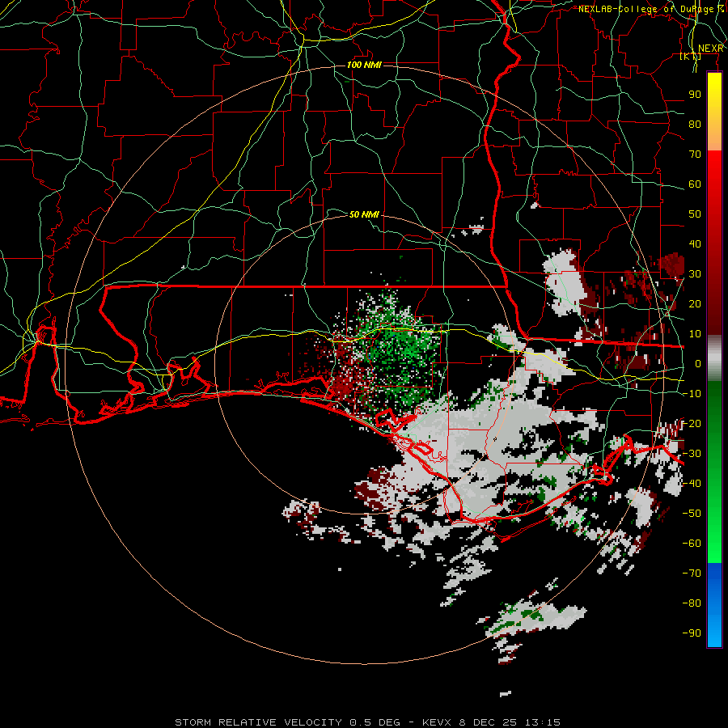Click the -80 value on velocity scale
Image resolution: width=728 pixels, height=728 pixels.
(692, 603)
